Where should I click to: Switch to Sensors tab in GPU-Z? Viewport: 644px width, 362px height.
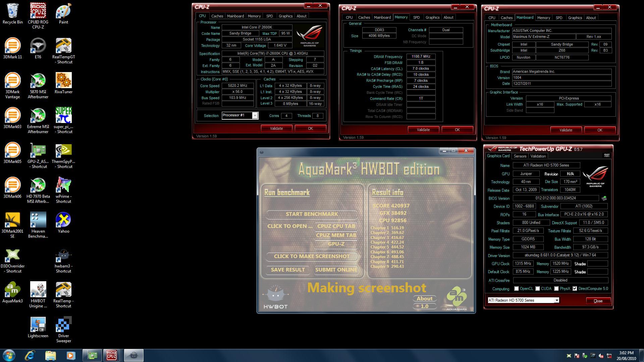click(x=520, y=156)
